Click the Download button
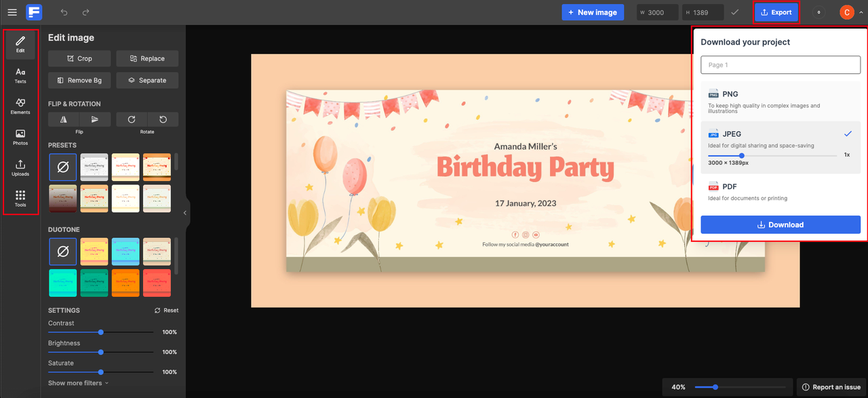868x398 pixels. click(781, 225)
